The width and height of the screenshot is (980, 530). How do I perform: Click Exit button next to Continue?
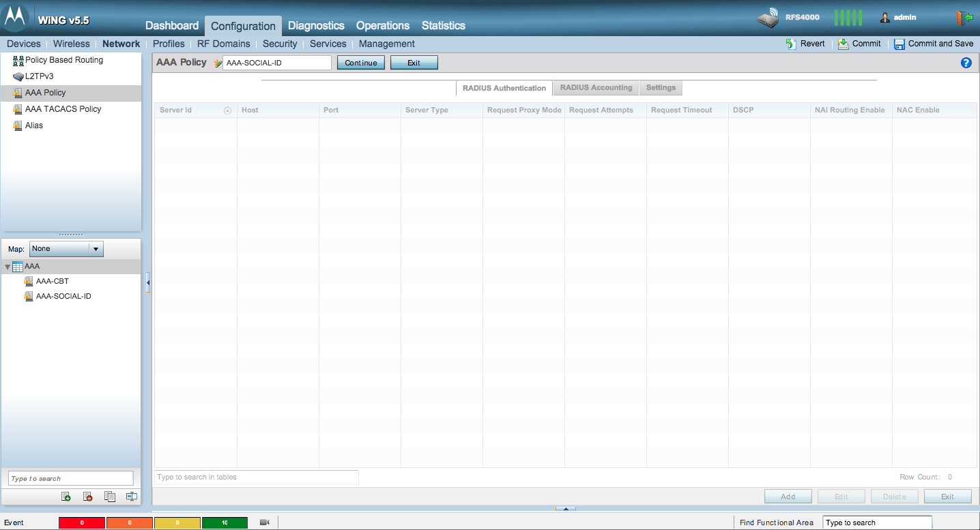(414, 63)
